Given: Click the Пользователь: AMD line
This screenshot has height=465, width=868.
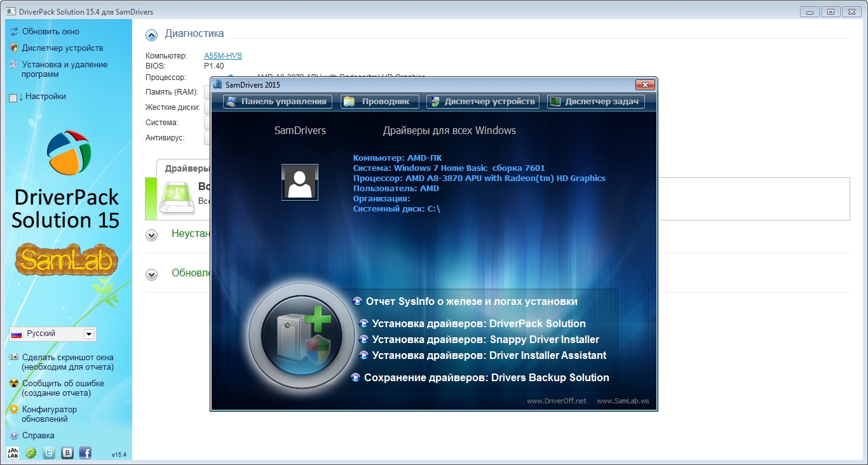Looking at the screenshot, I should click(396, 188).
